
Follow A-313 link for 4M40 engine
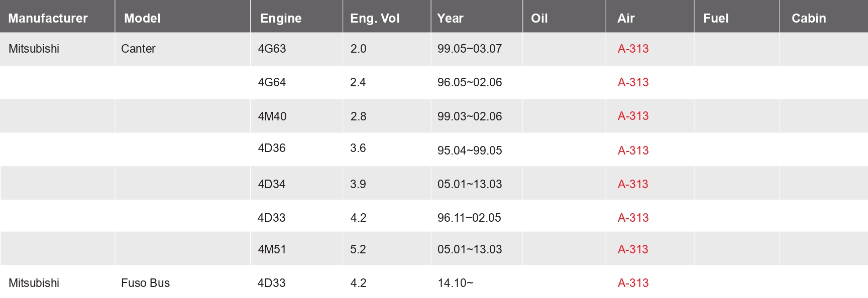point(633,116)
